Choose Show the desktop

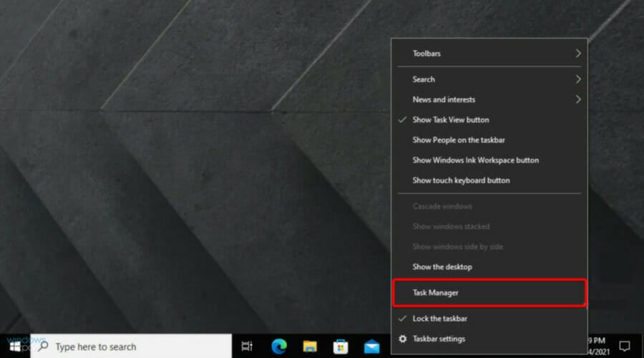[489, 267]
